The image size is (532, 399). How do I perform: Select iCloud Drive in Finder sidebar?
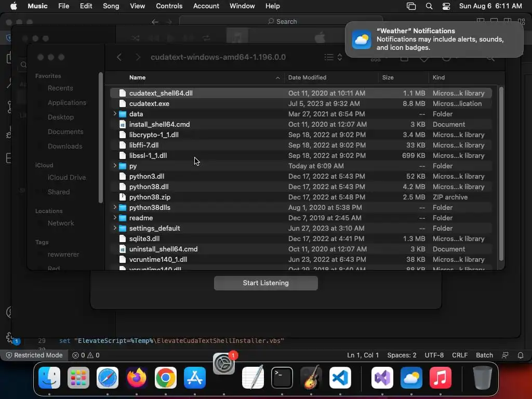coord(66,178)
